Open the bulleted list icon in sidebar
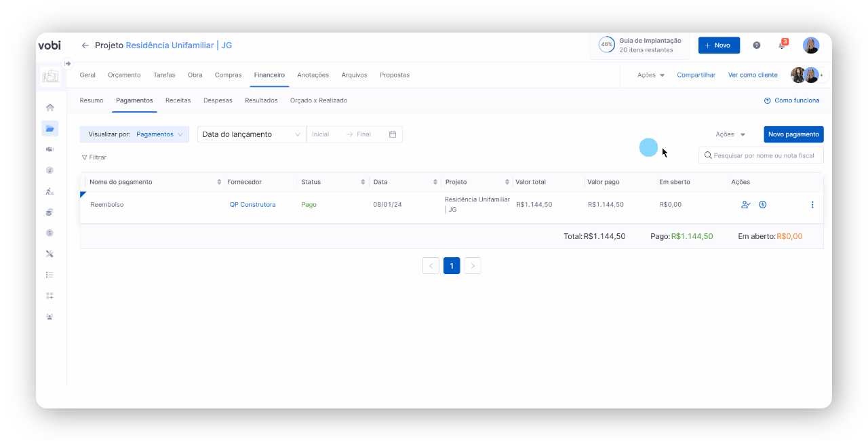The height and width of the screenshot is (441, 868). coord(50,275)
